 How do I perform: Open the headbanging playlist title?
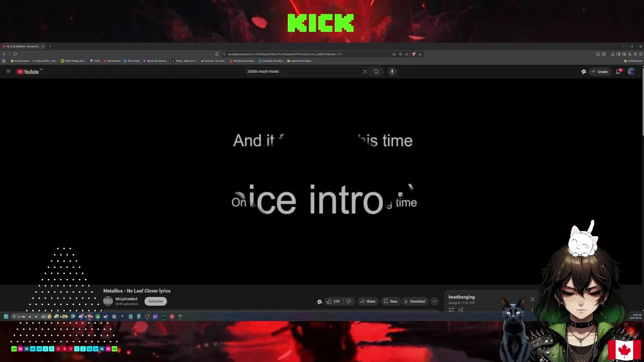[x=461, y=297]
